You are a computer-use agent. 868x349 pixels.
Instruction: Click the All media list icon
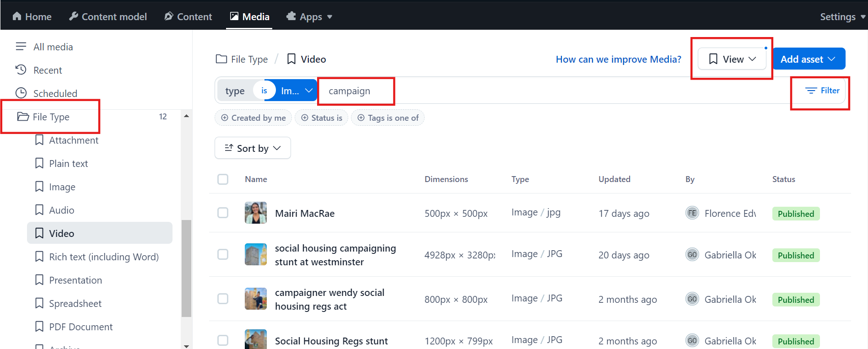click(x=21, y=46)
